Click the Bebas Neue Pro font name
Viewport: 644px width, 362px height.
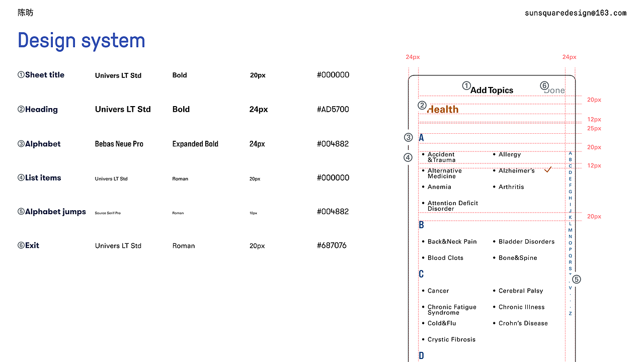[x=119, y=144]
